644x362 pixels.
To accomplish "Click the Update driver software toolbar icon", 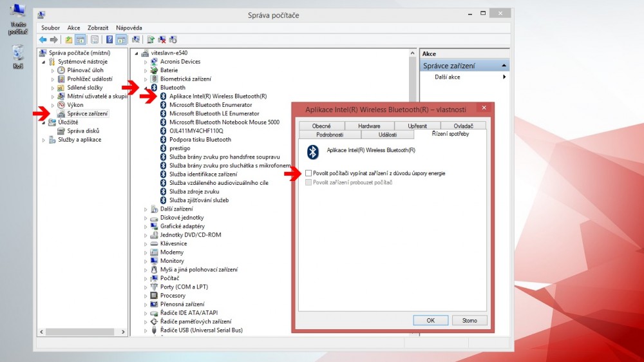I will point(150,39).
